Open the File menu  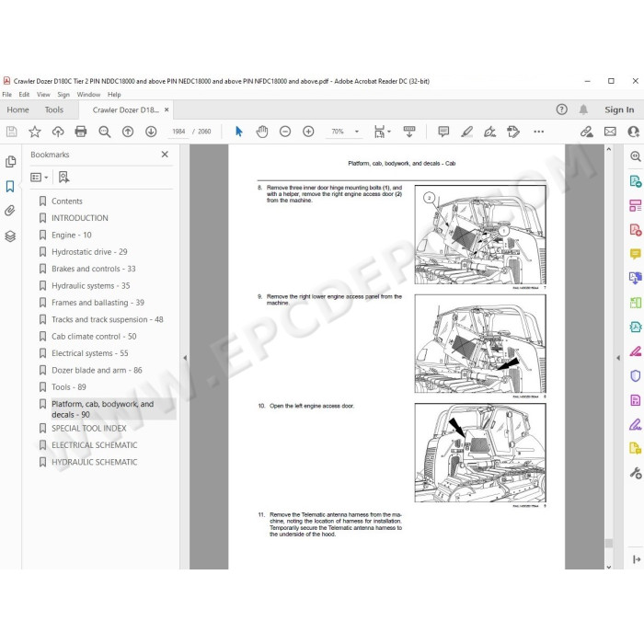pos(7,95)
